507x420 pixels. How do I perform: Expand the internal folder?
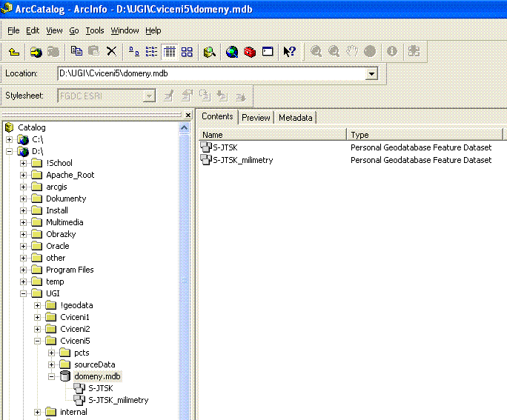click(x=37, y=412)
